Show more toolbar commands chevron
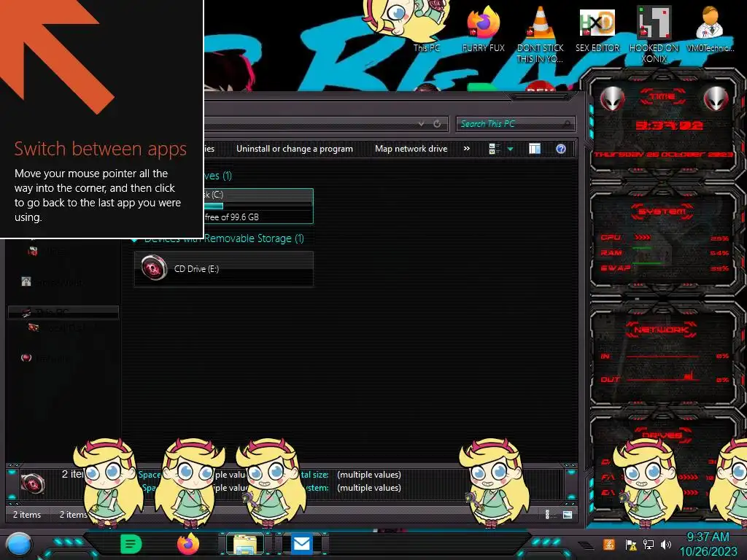The image size is (747, 560). (467, 149)
